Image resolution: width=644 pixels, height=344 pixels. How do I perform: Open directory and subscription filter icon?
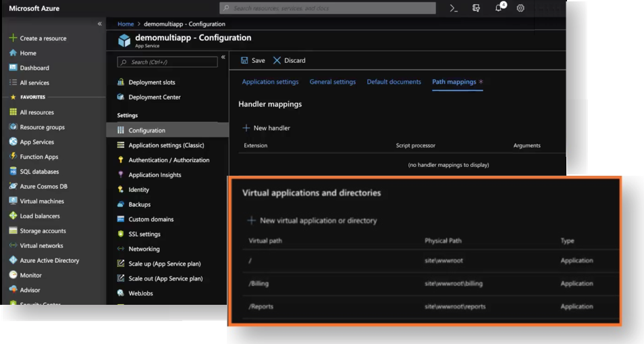pos(476,8)
